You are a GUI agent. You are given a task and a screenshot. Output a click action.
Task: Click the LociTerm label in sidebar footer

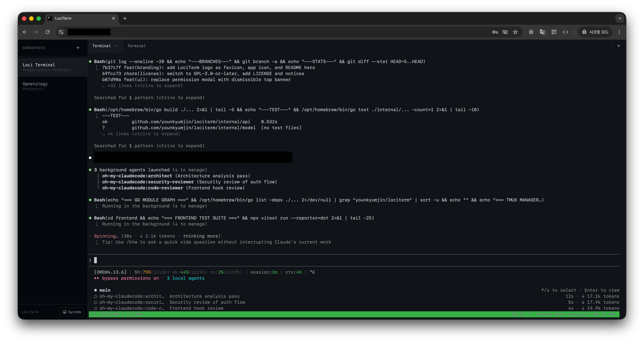point(30,312)
